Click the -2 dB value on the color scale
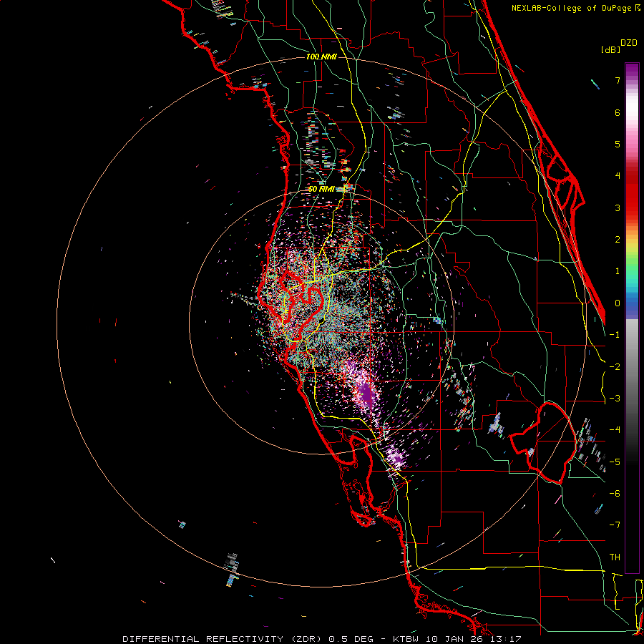Viewport: 644px width, 644px height. pyautogui.click(x=615, y=366)
